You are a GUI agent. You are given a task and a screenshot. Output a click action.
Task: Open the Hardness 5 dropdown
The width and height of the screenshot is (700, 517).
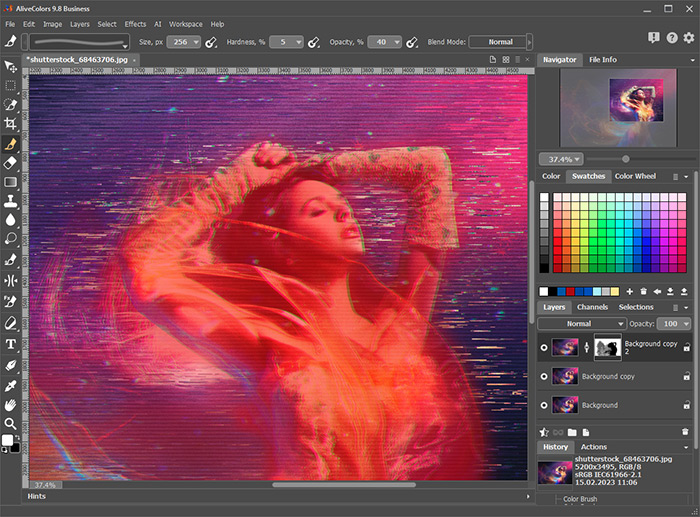pyautogui.click(x=299, y=42)
